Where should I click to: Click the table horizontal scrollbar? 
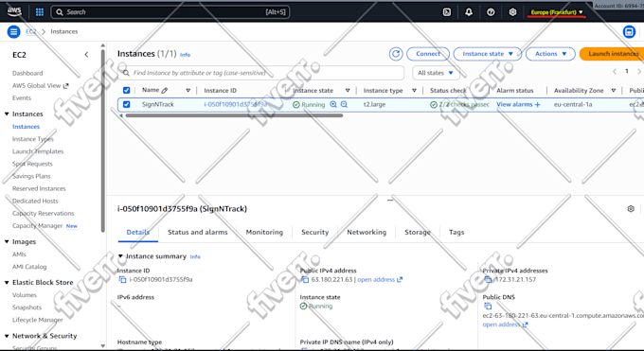point(234,115)
